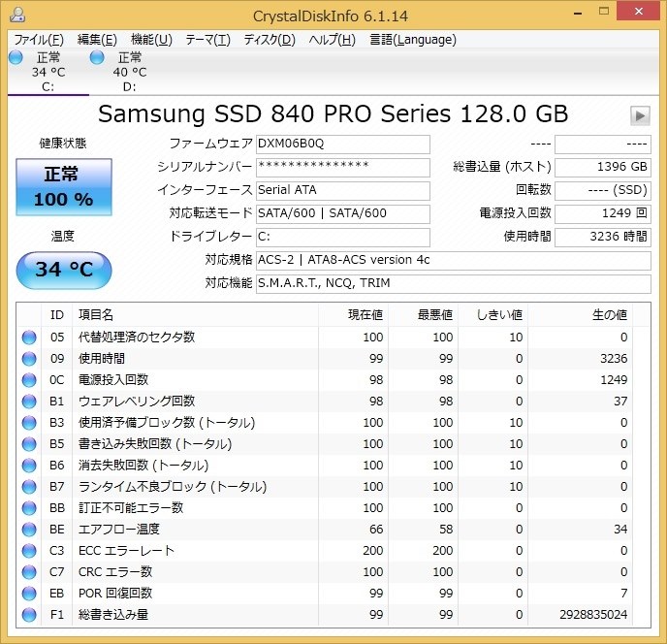Click the raw value 2928835024

[593, 615]
